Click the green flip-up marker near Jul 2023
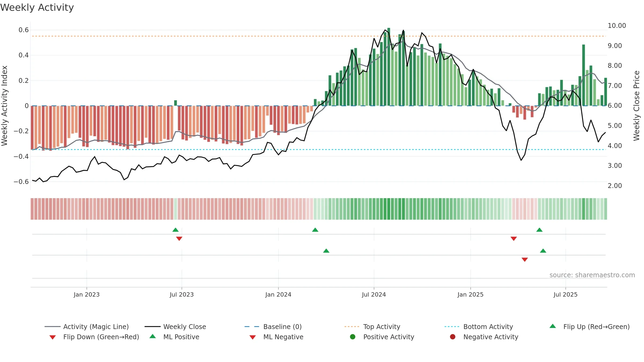Screen dimensions: 644x362 (x=175, y=230)
